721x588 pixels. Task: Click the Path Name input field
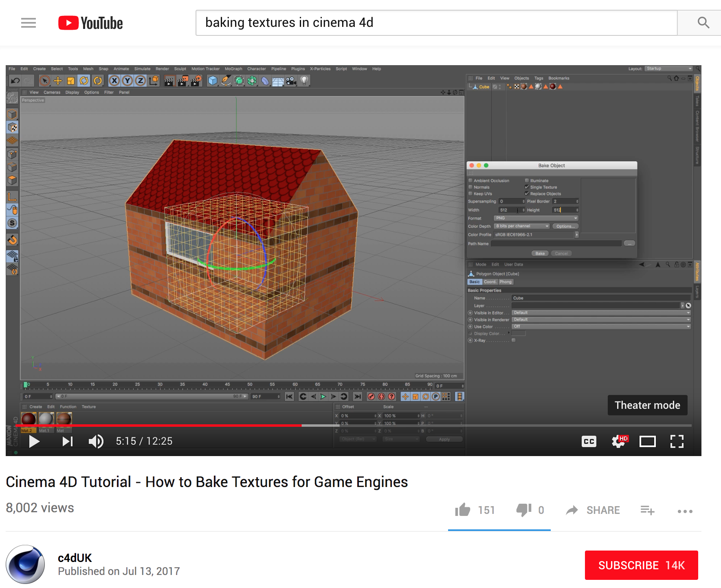pos(556,244)
